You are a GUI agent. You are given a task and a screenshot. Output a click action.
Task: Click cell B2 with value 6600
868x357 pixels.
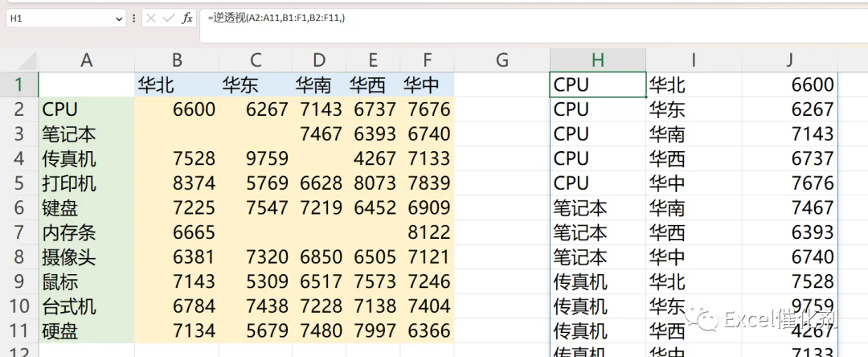coord(177,109)
